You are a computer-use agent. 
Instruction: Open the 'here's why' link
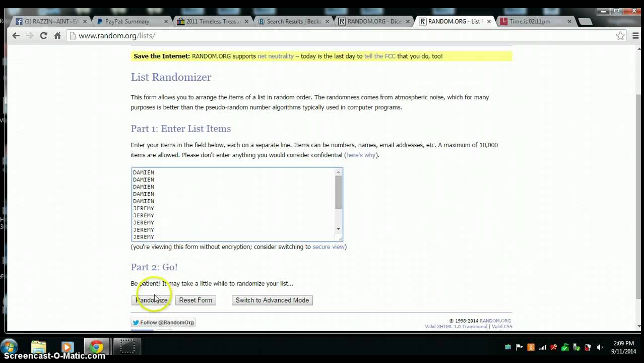pos(361,155)
